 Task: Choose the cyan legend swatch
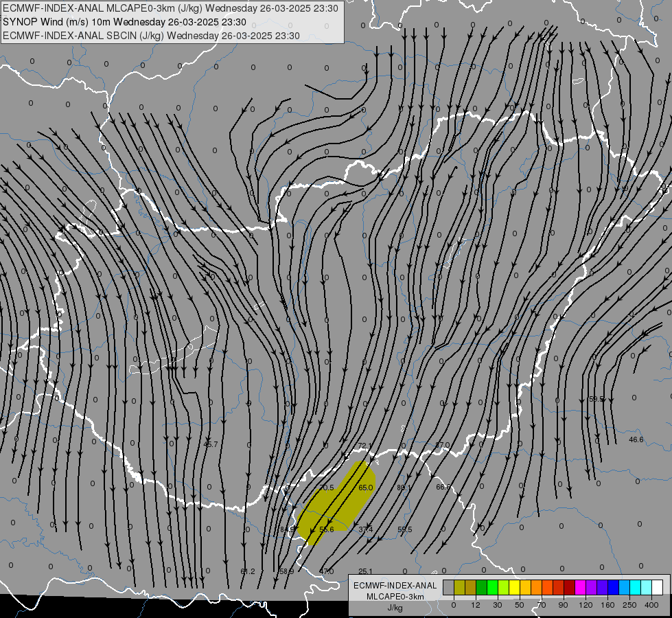pos(636,587)
